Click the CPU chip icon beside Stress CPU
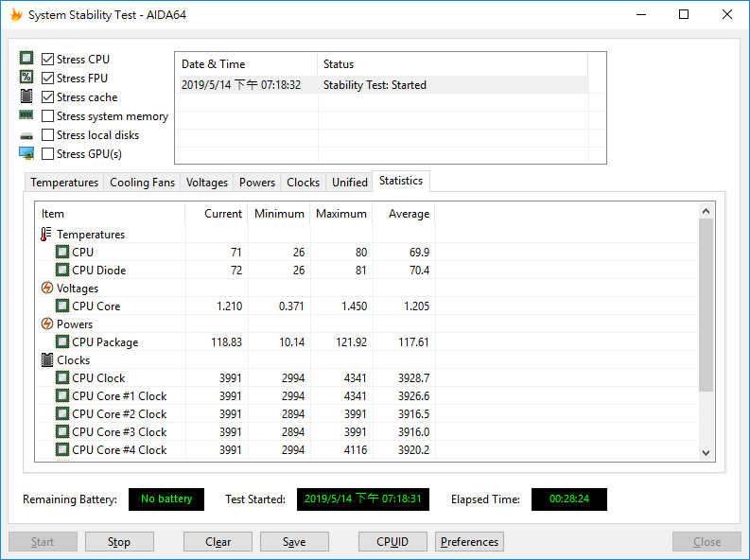Viewport: 750px width, 560px height. 26,59
